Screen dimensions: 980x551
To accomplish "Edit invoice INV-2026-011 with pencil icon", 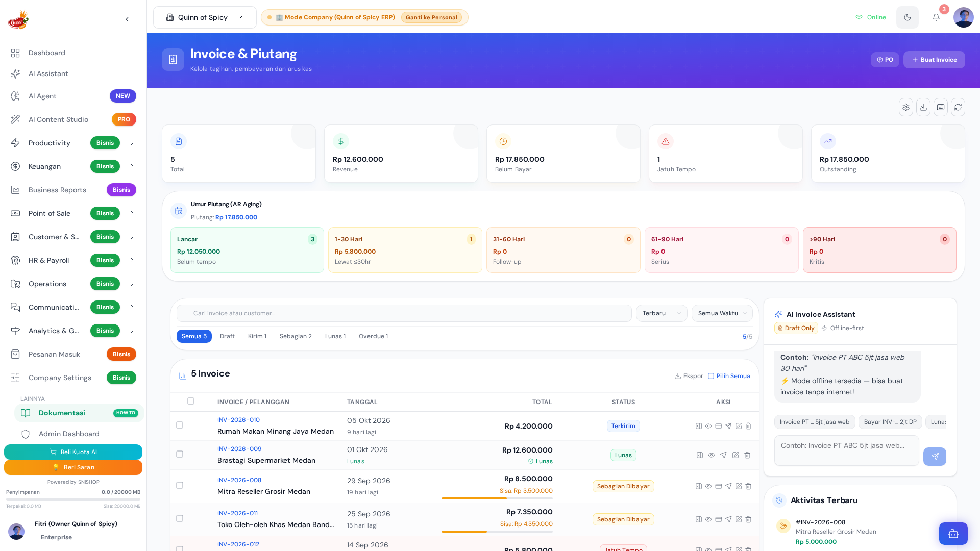I will coord(739,519).
